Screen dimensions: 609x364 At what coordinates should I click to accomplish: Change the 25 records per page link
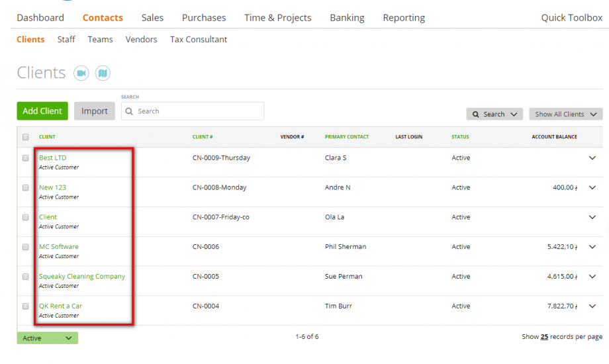(x=544, y=336)
